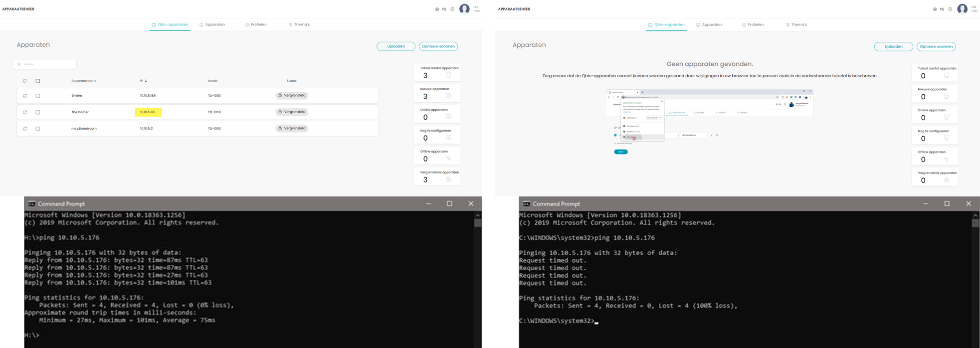Image resolution: width=980 pixels, height=348 pixels.
Task: Click the Vergrendeld status badge for mcs.Boardroom
Action: tap(292, 128)
